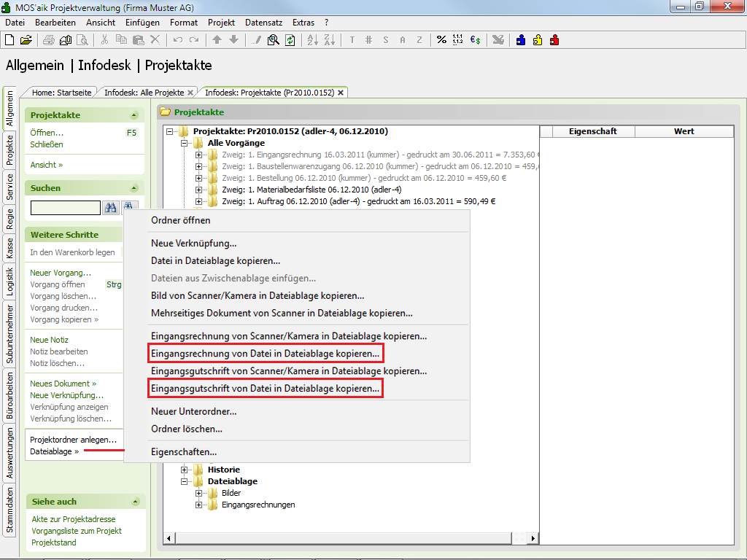This screenshot has width=747, height=560.
Task: Click the paste clipboard icon
Action: [138, 40]
